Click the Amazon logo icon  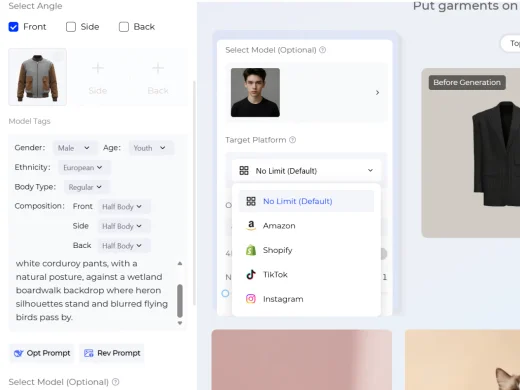pyautogui.click(x=251, y=226)
